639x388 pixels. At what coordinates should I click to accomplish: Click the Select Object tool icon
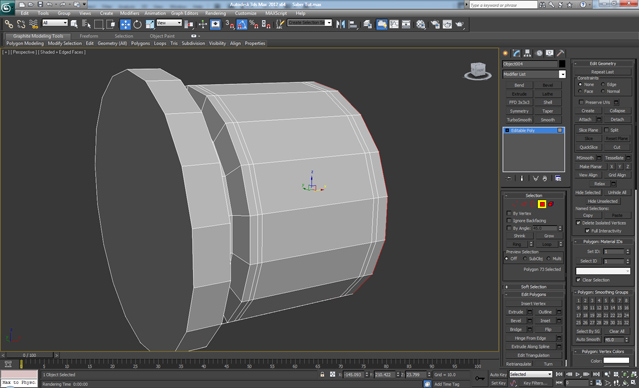click(x=74, y=24)
